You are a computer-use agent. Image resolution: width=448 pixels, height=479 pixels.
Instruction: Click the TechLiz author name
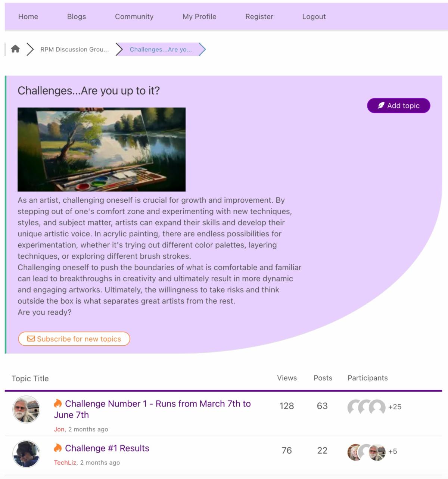click(x=65, y=463)
